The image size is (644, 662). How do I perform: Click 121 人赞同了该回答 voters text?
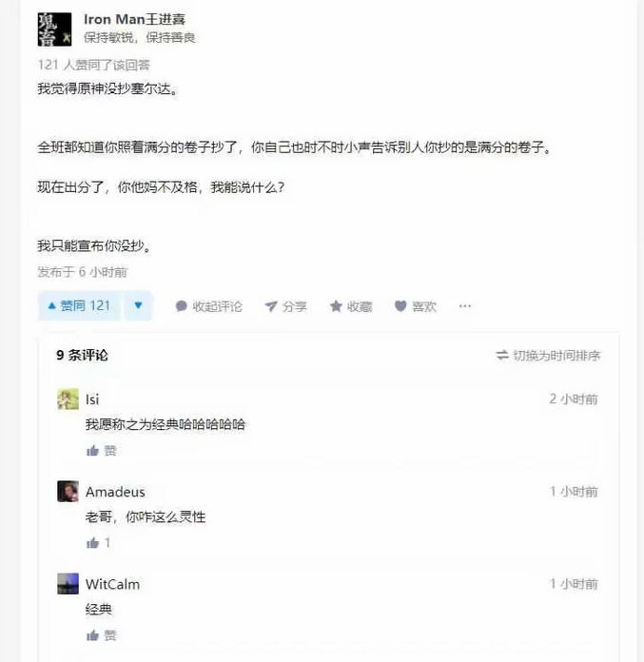click(x=94, y=65)
